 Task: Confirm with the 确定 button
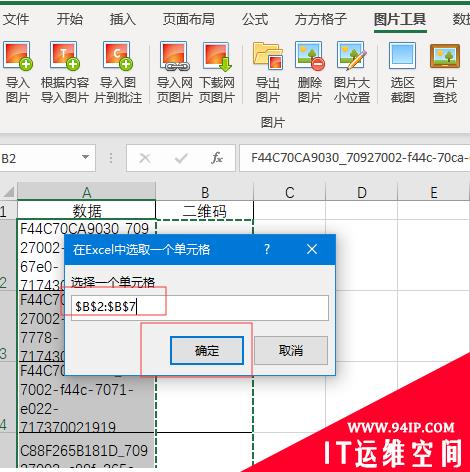[x=207, y=350]
